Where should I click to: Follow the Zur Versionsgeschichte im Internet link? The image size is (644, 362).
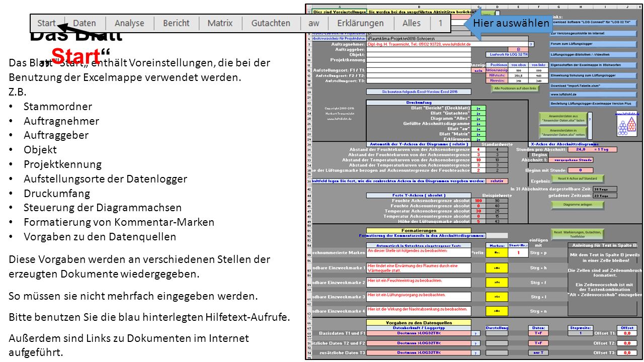pyautogui.click(x=594, y=33)
